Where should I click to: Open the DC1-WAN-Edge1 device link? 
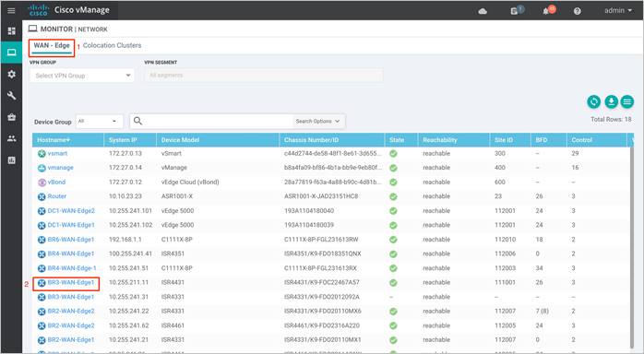pos(71,225)
